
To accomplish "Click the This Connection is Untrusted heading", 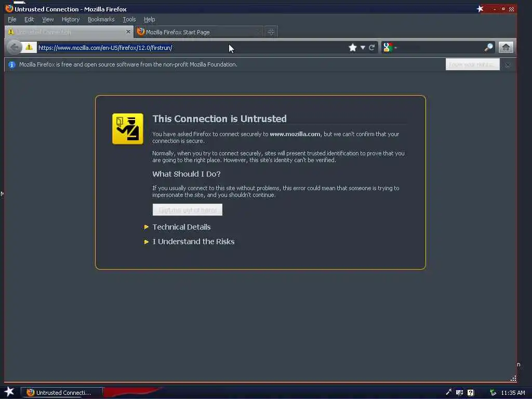I will click(220, 119).
